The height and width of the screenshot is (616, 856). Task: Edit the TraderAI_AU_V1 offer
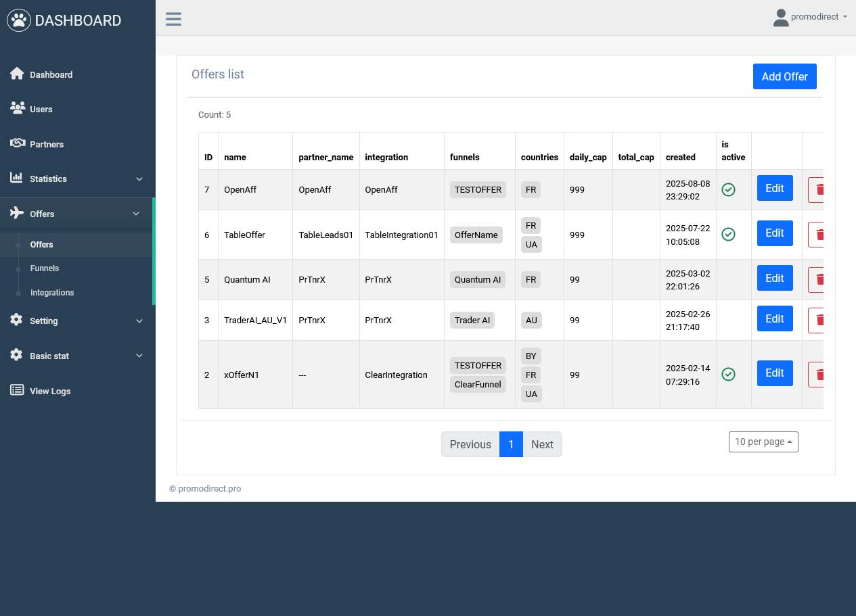click(x=774, y=318)
